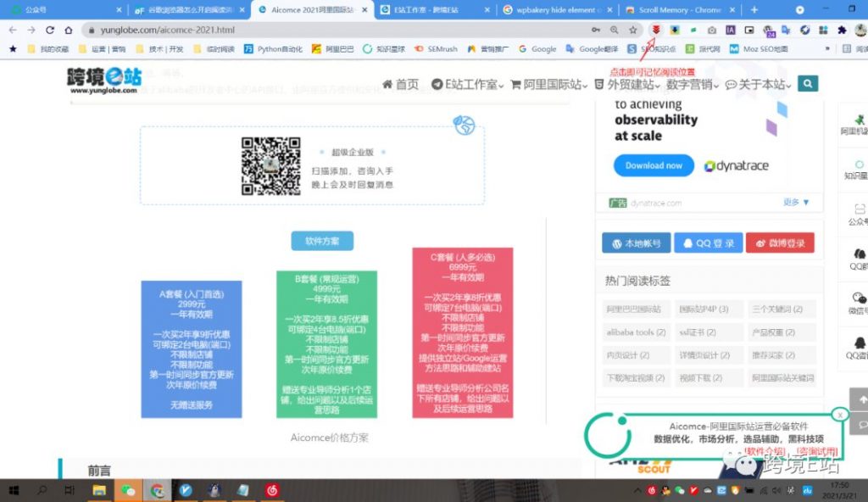Show hidden system tray icons
The image size is (868, 502).
(637, 490)
